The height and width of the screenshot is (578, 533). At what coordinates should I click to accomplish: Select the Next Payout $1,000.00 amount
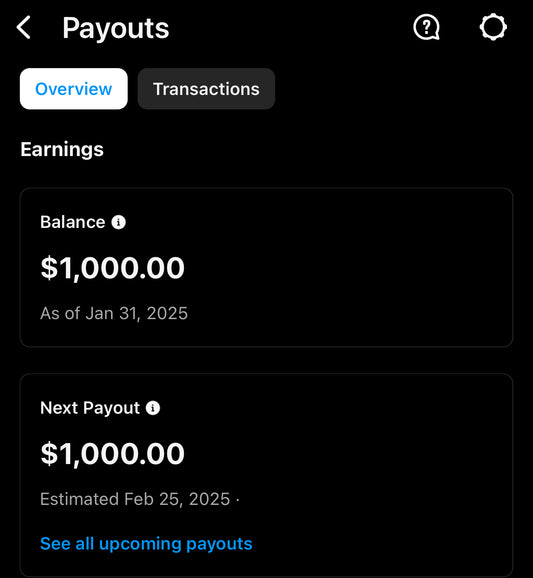(112, 454)
